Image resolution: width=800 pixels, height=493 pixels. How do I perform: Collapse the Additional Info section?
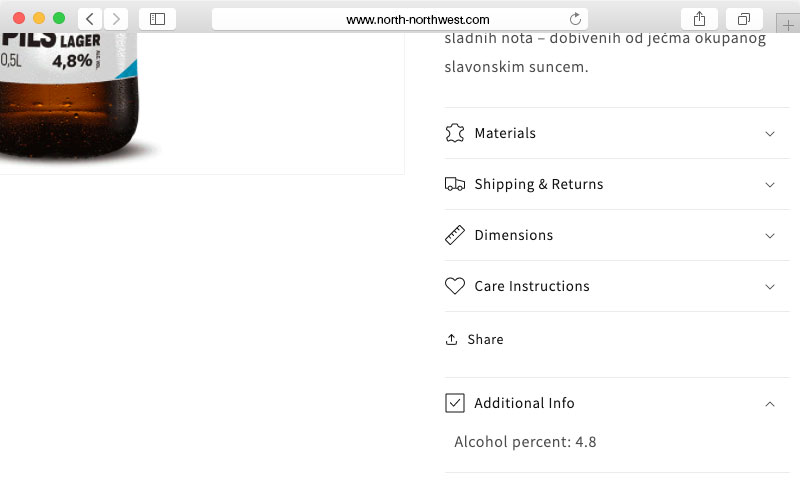tap(770, 404)
